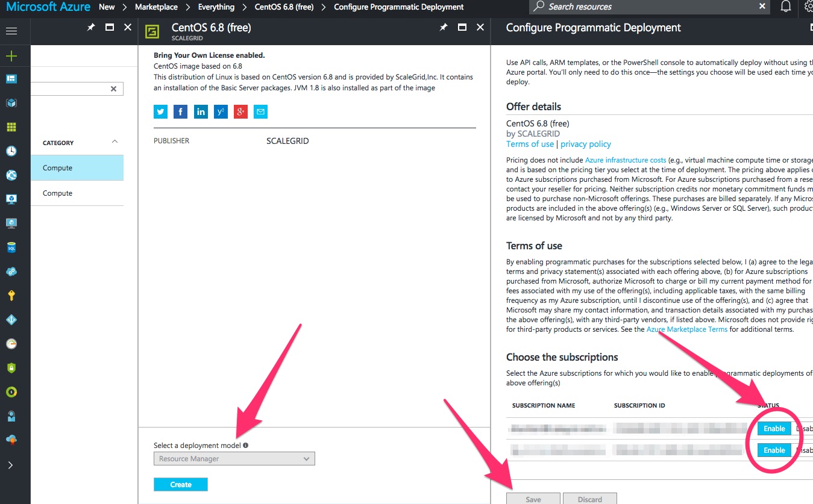The height and width of the screenshot is (504, 813).
Task: Open Subscriptions yellow key icon
Action: pyautogui.click(x=11, y=296)
